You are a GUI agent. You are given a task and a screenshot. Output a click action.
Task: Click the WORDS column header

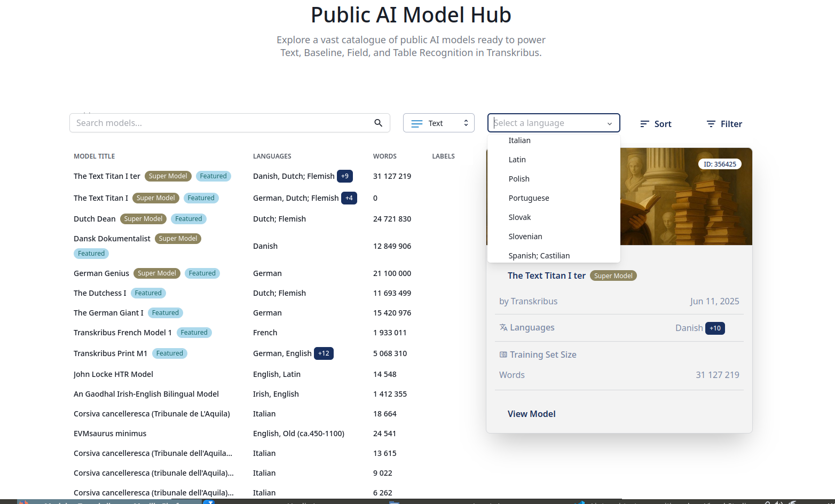[x=384, y=156]
